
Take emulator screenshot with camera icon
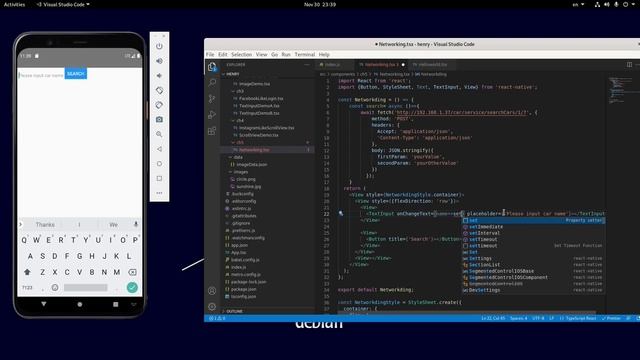click(x=159, y=120)
